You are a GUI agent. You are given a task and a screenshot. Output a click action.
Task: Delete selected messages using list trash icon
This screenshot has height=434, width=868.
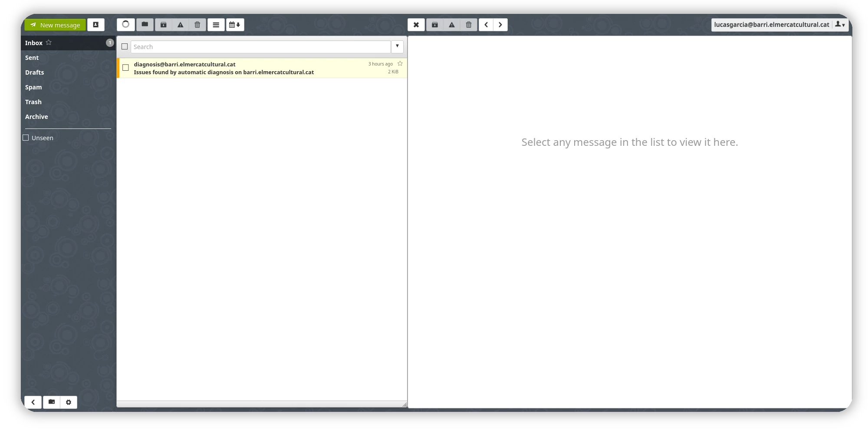[x=197, y=25]
